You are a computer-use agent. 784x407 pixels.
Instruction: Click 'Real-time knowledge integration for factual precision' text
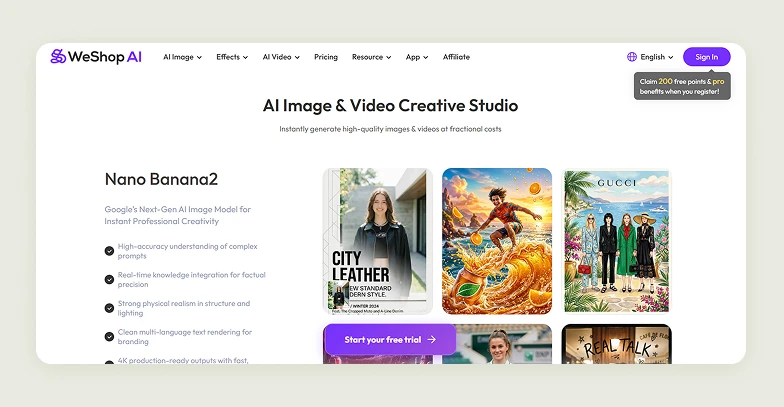click(x=192, y=280)
